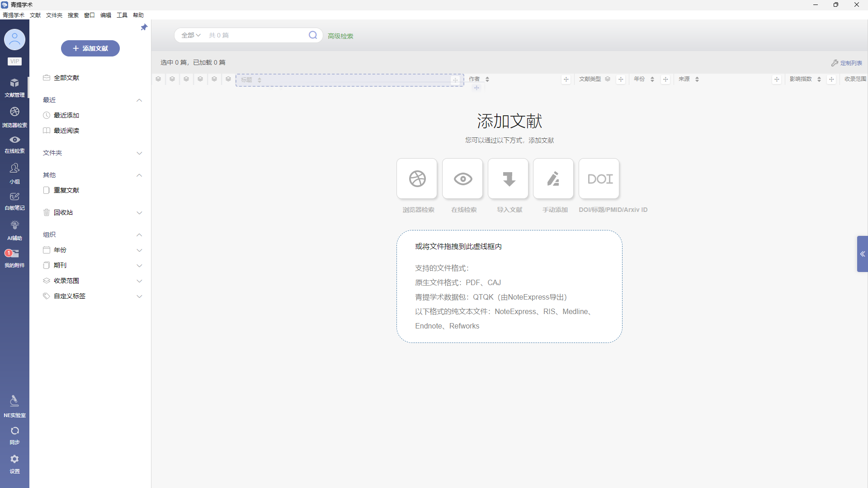This screenshot has height=488, width=868.
Task: Open the 全部 search scope dropdown
Action: 191,35
